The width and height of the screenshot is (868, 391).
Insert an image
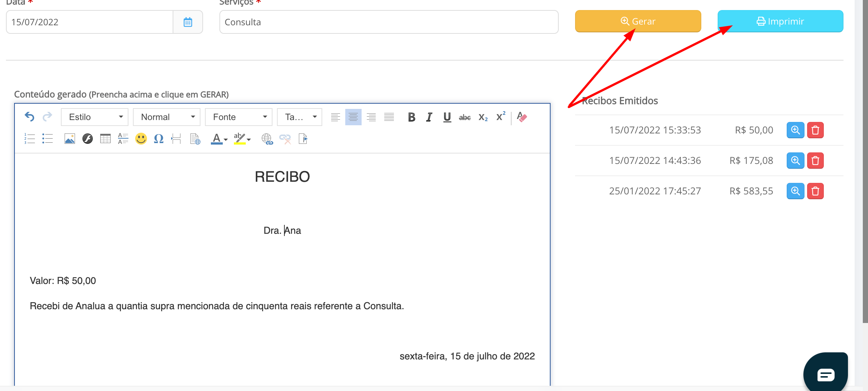coord(69,139)
